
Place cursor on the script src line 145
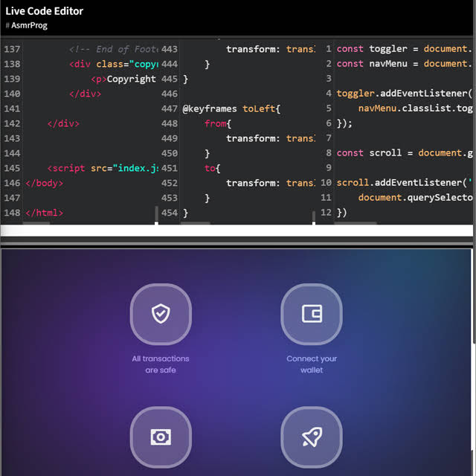click(x=103, y=168)
